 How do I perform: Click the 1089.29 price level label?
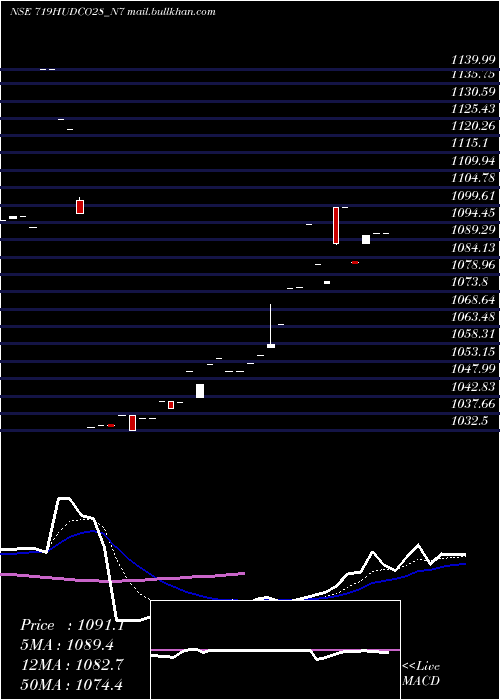pyautogui.click(x=473, y=230)
